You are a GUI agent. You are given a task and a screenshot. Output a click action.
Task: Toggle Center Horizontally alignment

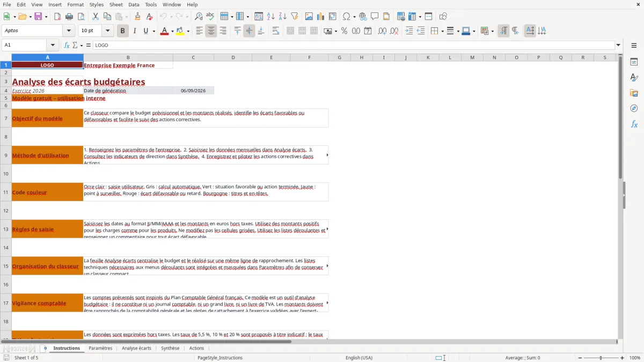(211, 31)
